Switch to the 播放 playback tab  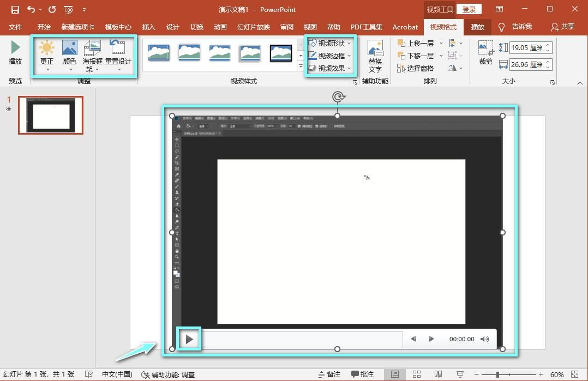pos(478,27)
